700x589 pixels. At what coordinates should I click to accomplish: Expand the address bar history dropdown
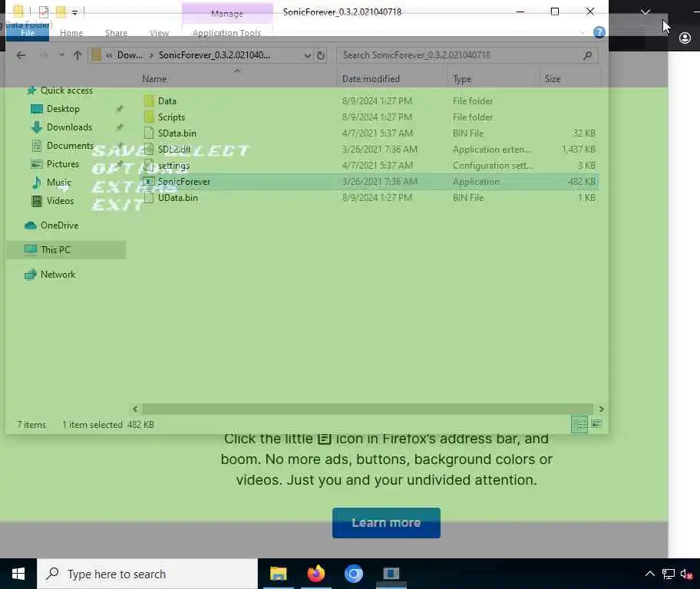pyautogui.click(x=307, y=55)
